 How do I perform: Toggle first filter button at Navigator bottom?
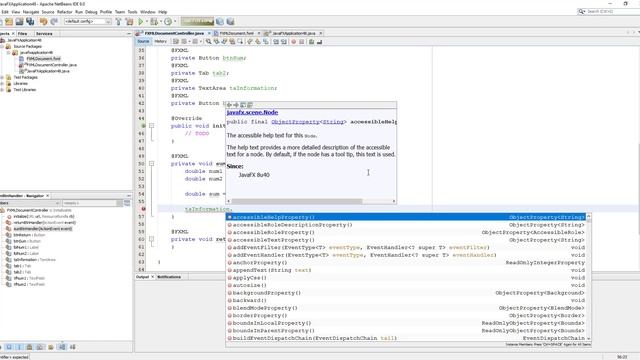coord(9,347)
